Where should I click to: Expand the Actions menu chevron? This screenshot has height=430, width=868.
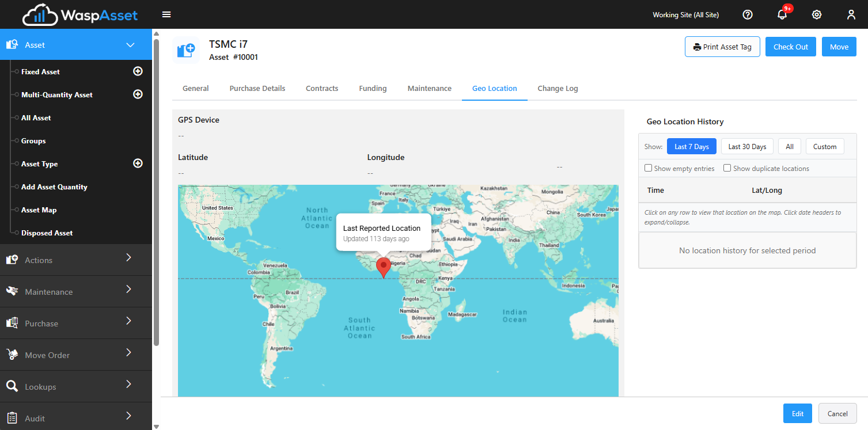(x=129, y=257)
